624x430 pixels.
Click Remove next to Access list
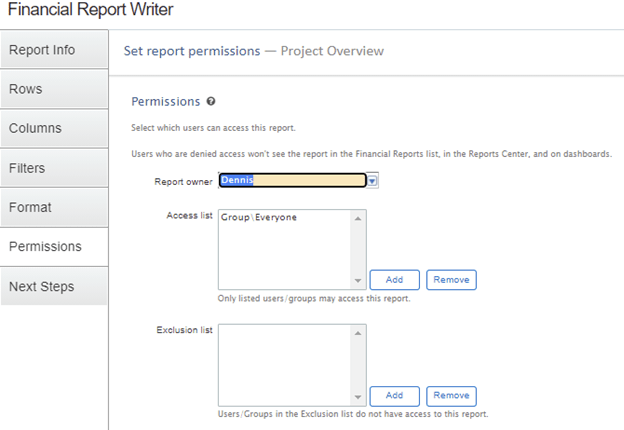pos(451,280)
